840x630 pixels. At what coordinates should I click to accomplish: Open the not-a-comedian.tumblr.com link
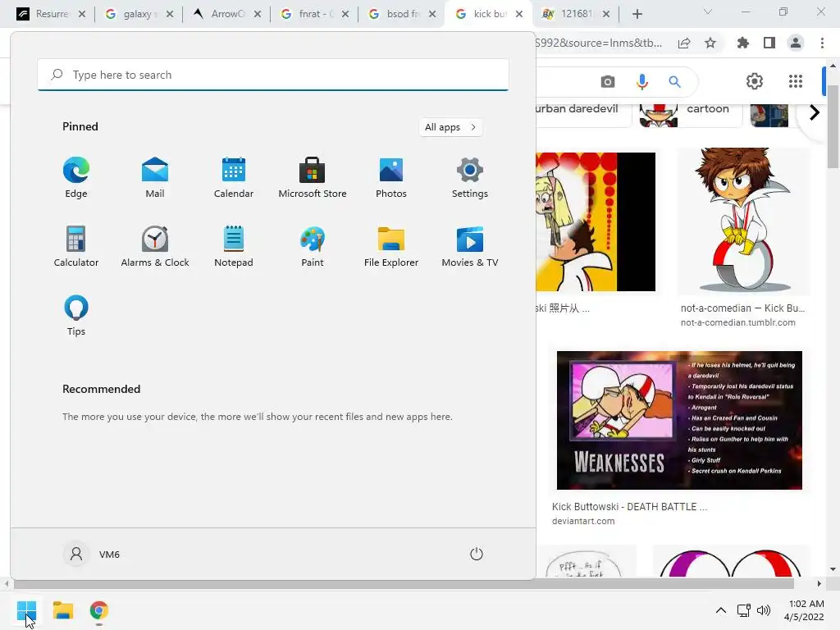tap(737, 322)
